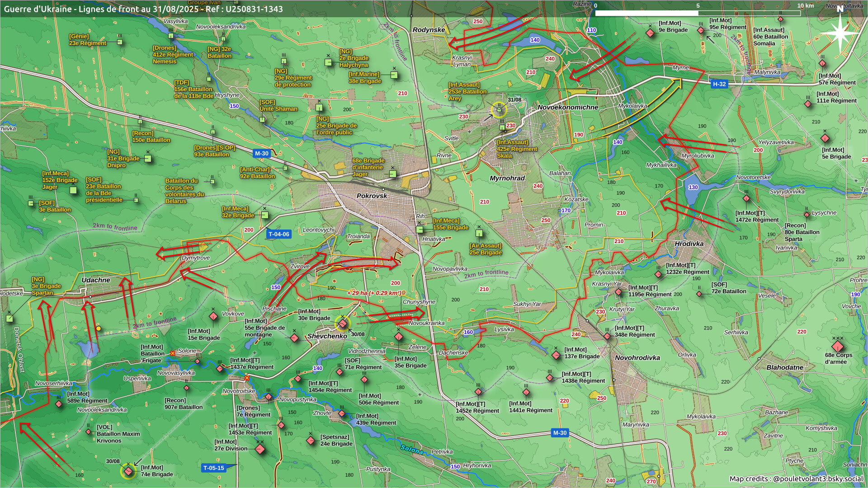Screen dimensions: 868x488
Task: Click the Pokrovsk city label
Action: coord(372,196)
